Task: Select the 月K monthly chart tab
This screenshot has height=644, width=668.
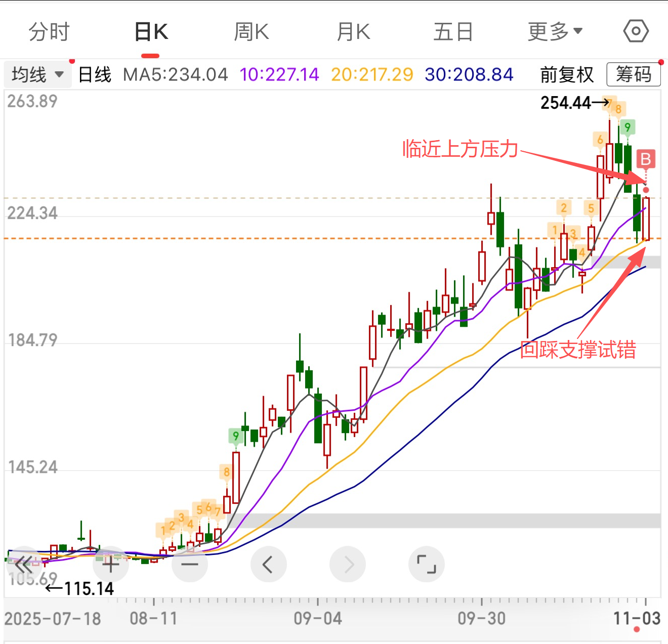Action: [353, 32]
